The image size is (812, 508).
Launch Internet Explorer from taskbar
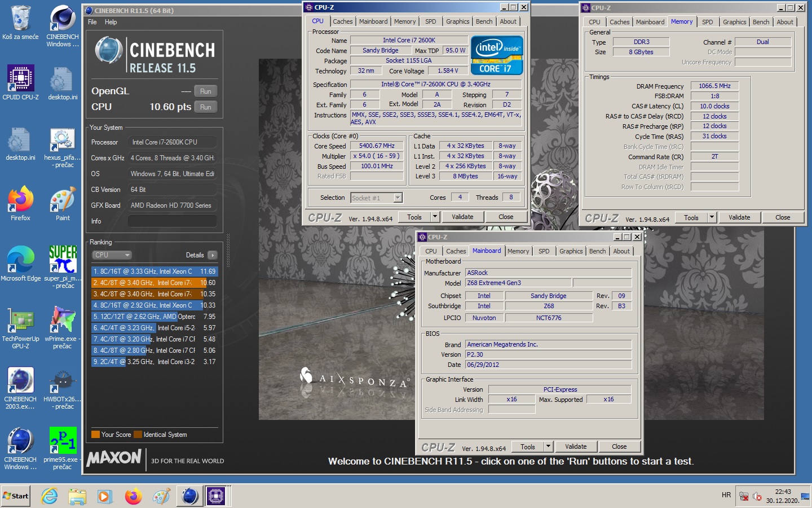tap(50, 496)
